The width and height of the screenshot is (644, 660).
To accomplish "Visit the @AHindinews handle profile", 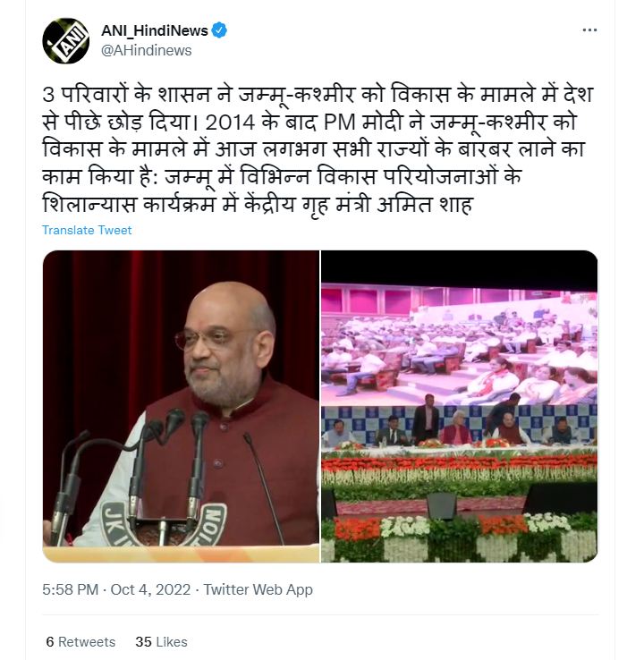I will click(147, 50).
